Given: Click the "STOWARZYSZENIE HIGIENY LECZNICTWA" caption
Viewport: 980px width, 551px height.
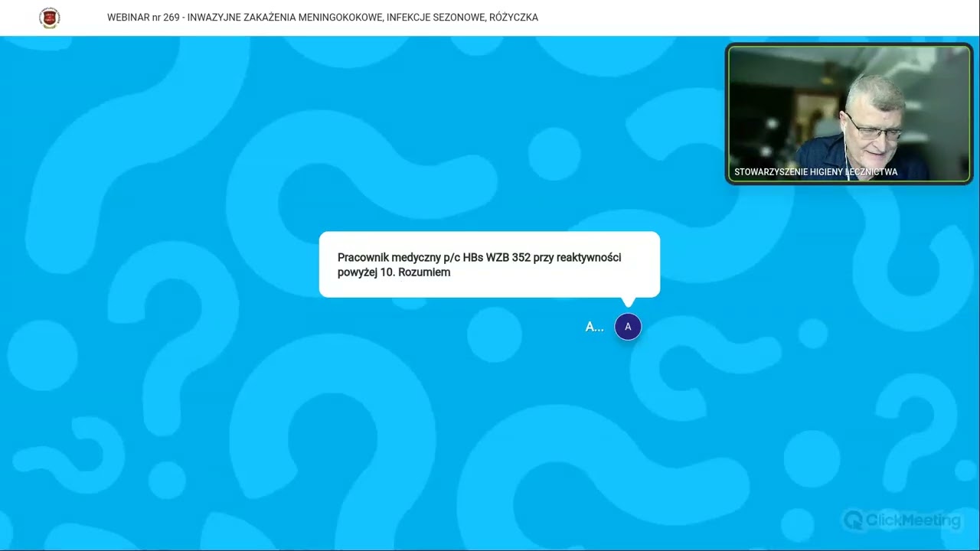Looking at the screenshot, I should tap(815, 172).
